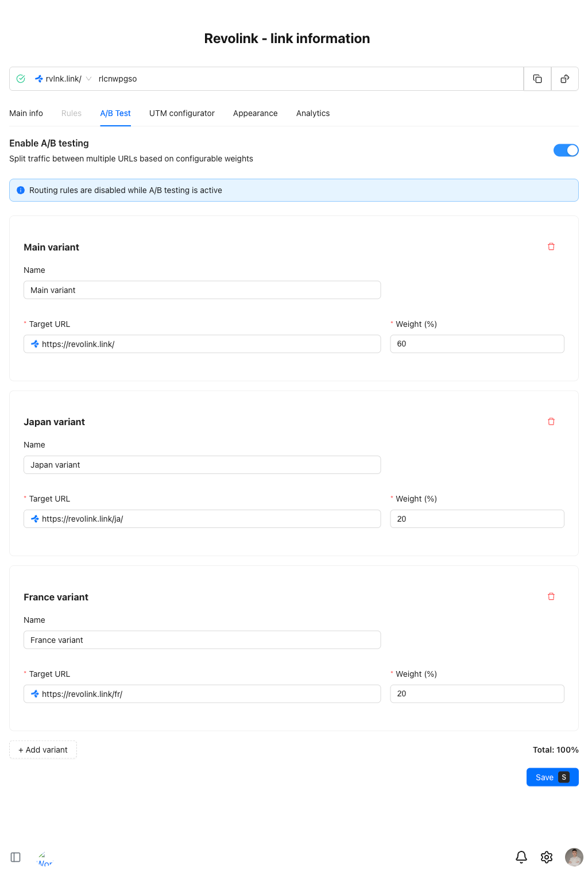Image resolution: width=588 pixels, height=871 pixels.
Task: Click the 'Enable A/B testing' heading
Action: coord(49,143)
